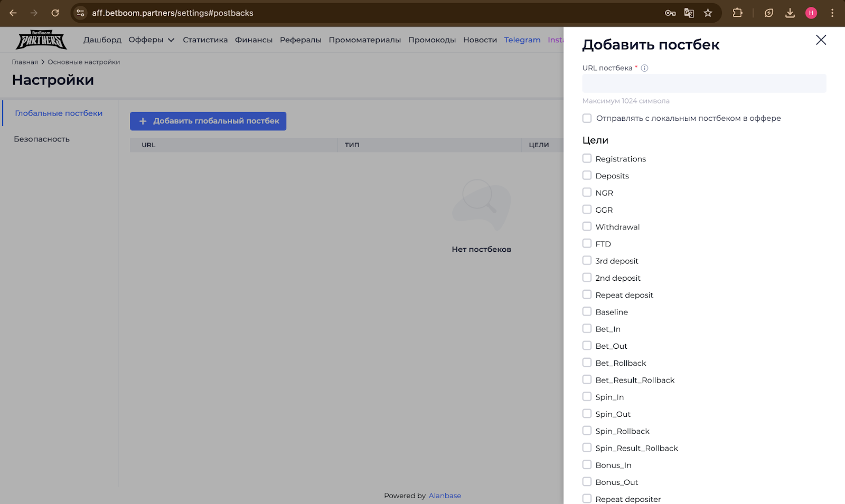Tick the GGR checkbox
Viewport: 845px width, 504px height.
587,210
